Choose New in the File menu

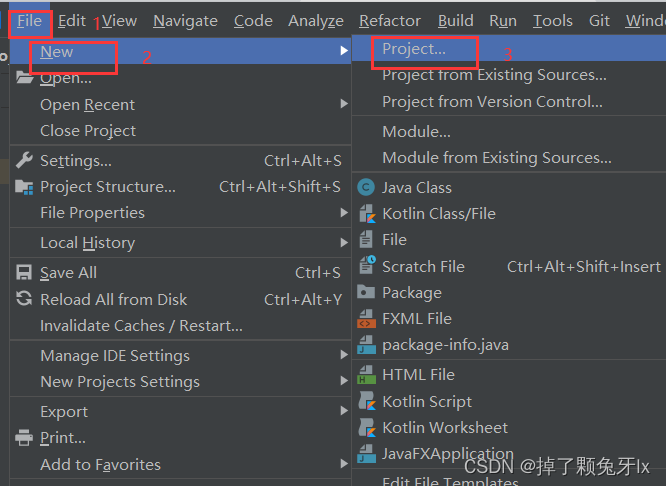pyautogui.click(x=181, y=51)
